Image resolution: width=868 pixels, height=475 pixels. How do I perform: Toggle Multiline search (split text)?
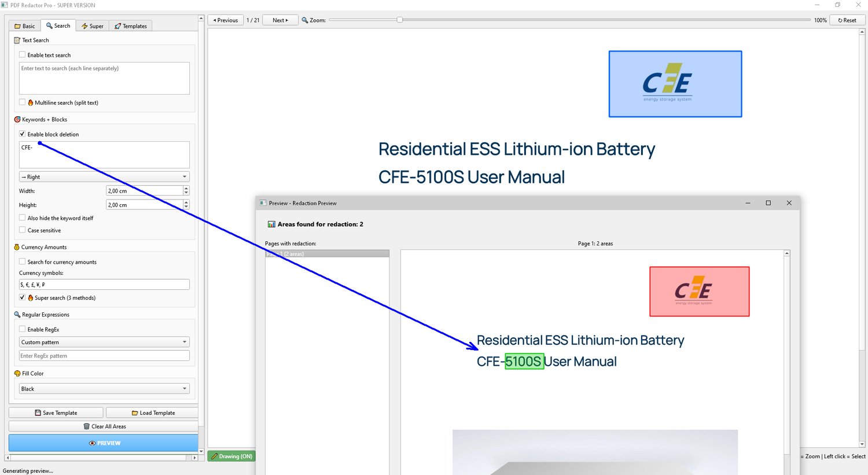[x=23, y=102]
